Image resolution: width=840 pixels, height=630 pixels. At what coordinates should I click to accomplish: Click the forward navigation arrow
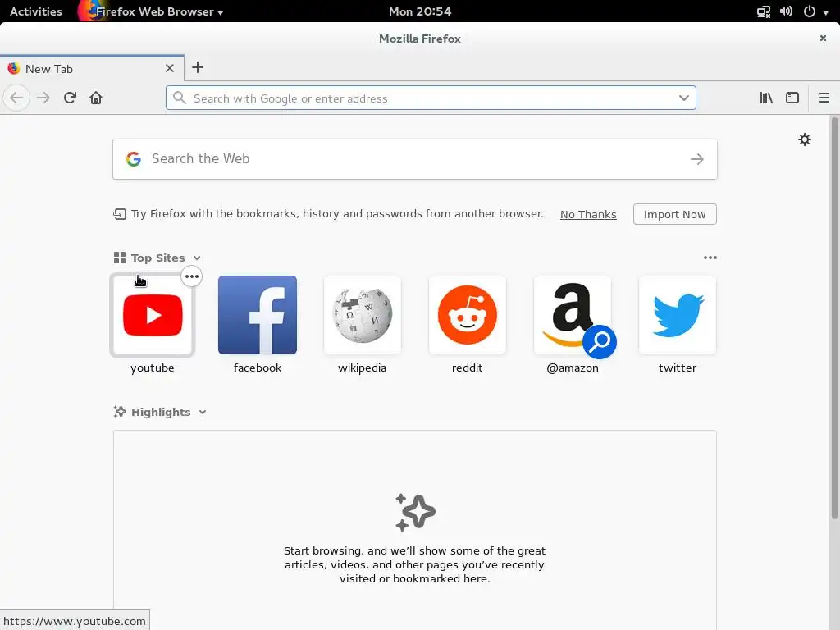(x=43, y=98)
